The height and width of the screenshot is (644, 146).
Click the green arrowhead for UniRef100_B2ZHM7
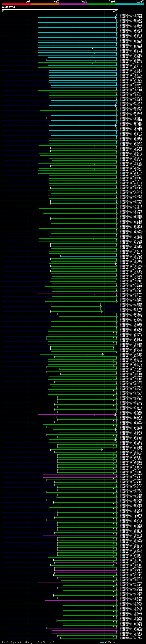tap(103, 354)
